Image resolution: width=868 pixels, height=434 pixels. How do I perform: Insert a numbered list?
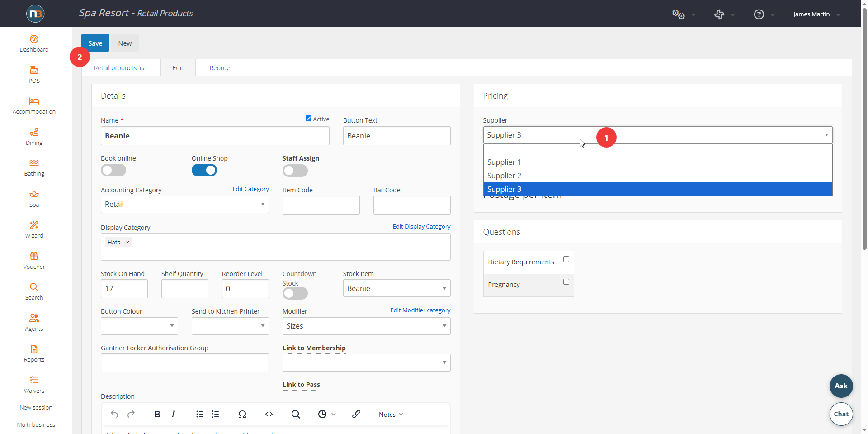pos(216,414)
